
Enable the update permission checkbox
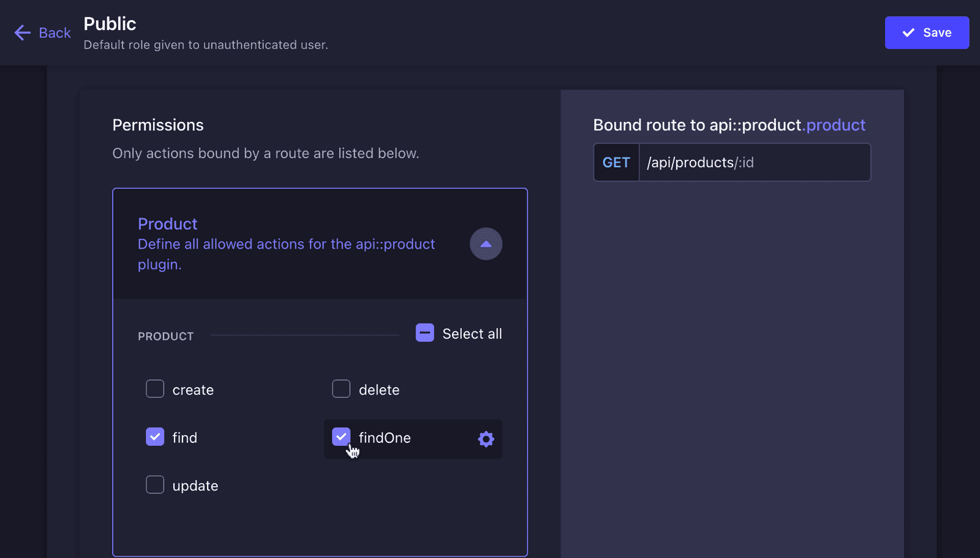click(155, 484)
